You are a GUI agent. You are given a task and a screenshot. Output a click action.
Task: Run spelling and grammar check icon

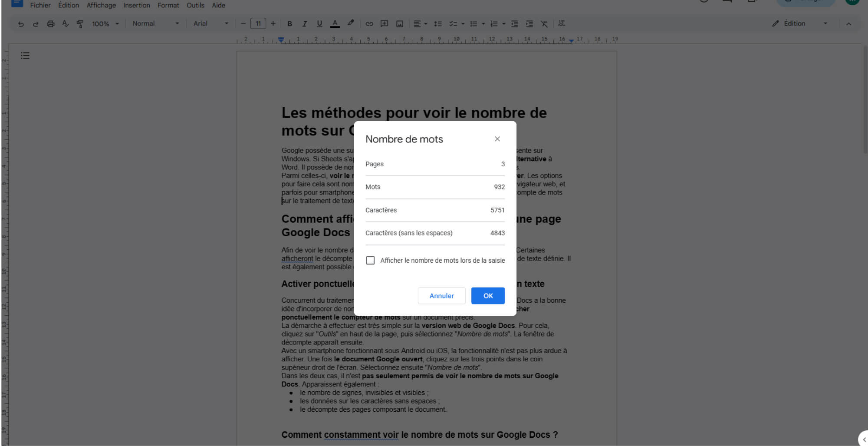click(65, 24)
